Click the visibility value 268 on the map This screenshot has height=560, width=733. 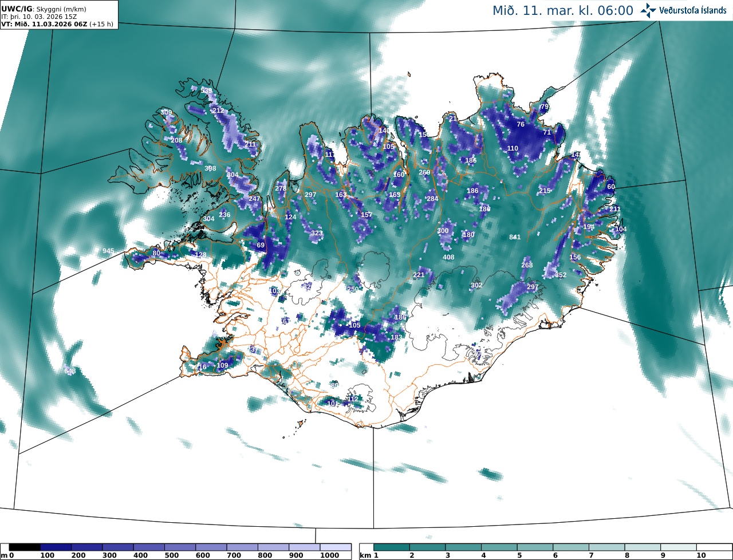point(527,265)
